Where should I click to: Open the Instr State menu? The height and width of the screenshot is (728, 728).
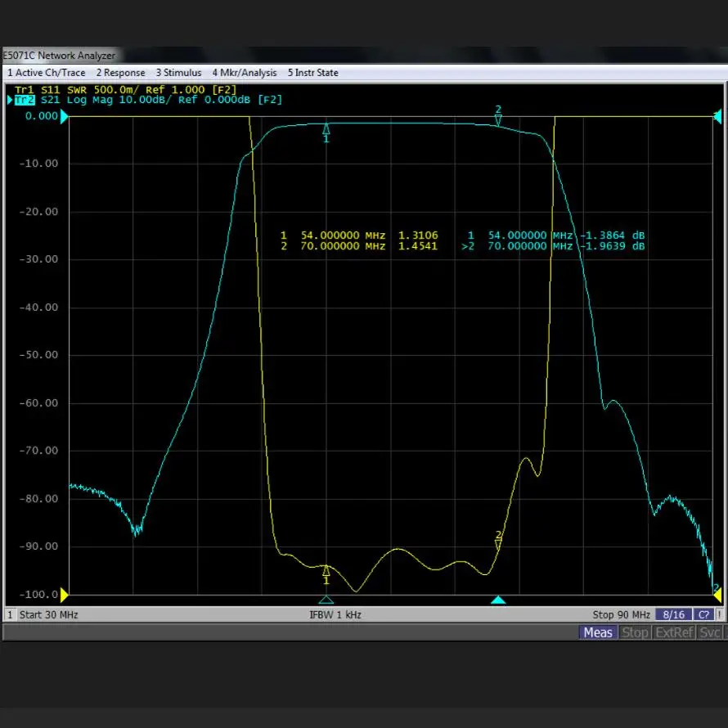point(312,73)
